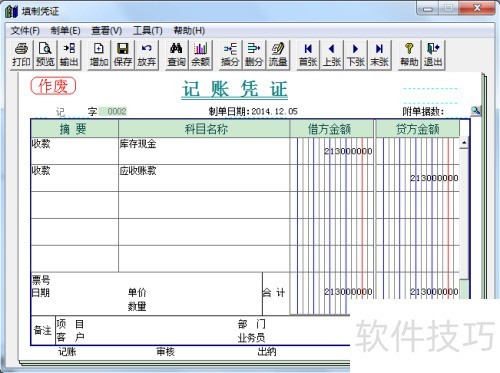Select the 库存现金 account cell
This screenshot has height=373, width=500.
204,151
